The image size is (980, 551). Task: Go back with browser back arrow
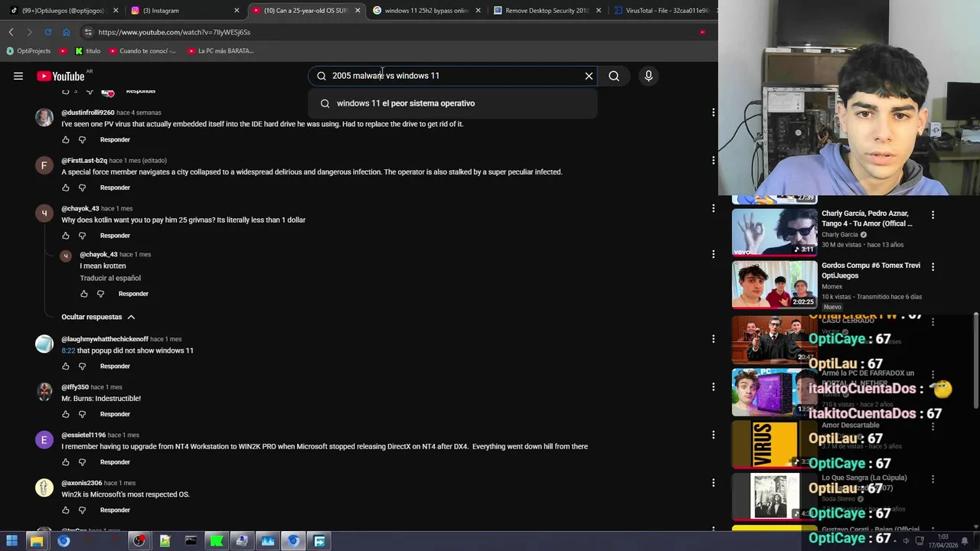(11, 32)
